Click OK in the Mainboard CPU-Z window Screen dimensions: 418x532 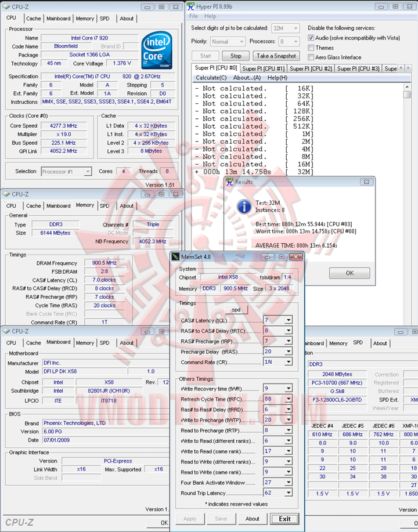(x=159, y=523)
